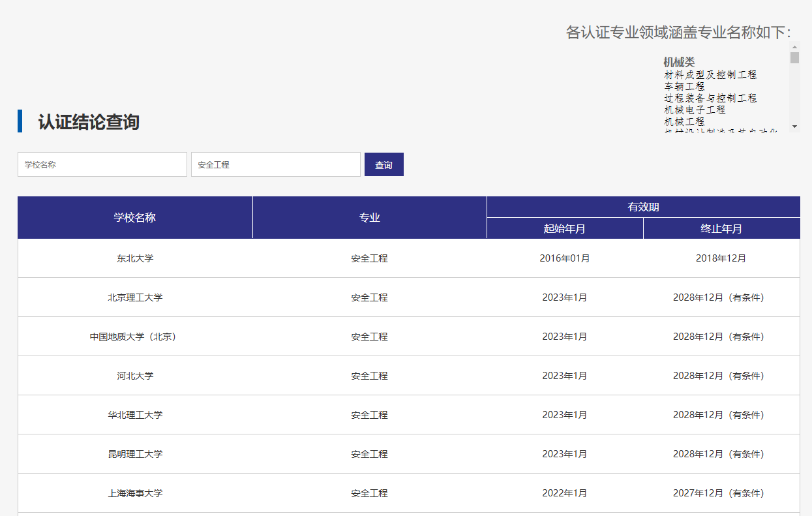This screenshot has height=516, width=812.
Task: Select 机械工程 in the major list
Action: pyautogui.click(x=685, y=121)
